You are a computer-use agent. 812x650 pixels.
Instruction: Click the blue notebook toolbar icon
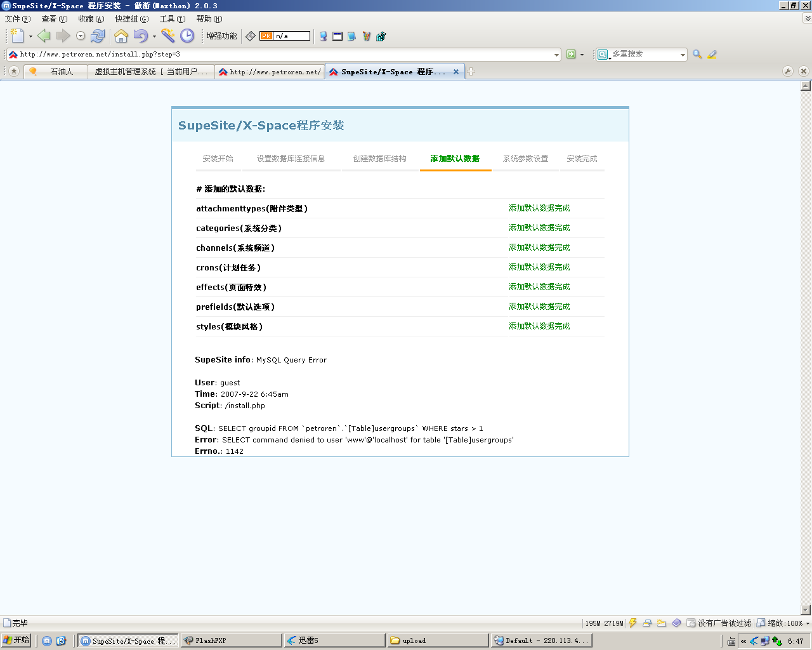pyautogui.click(x=351, y=36)
